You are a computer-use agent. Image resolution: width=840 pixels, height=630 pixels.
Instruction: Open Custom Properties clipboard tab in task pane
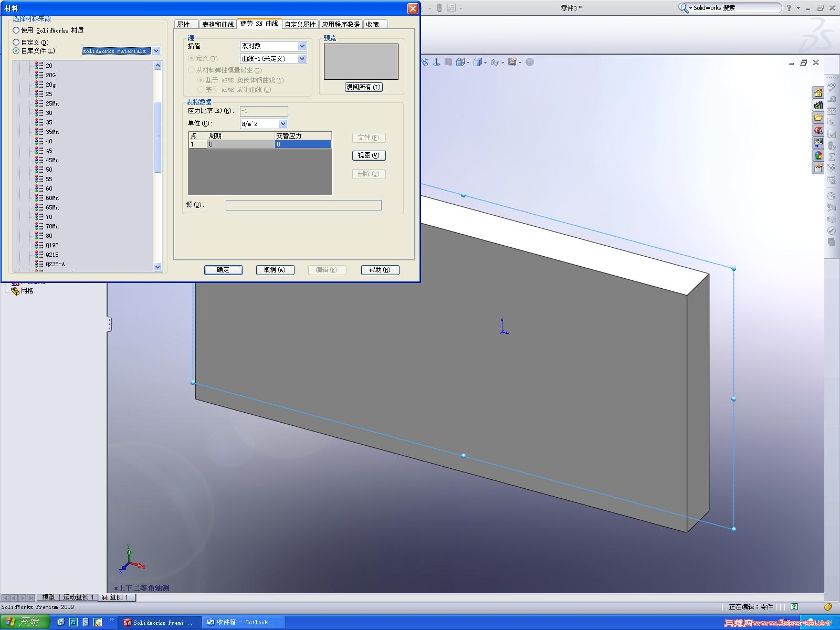tap(818, 169)
